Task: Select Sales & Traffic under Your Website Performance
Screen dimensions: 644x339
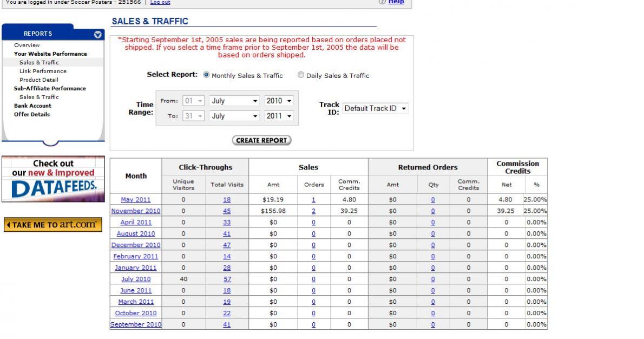Action: click(x=39, y=62)
